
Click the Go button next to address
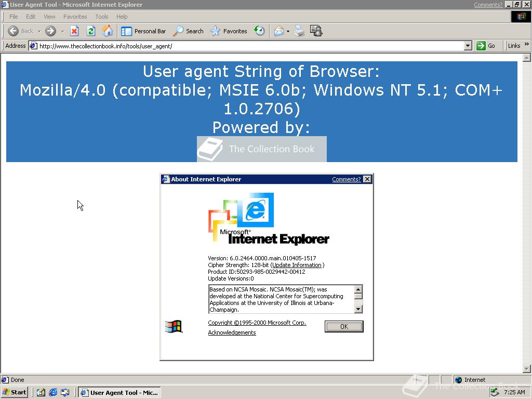click(x=486, y=46)
